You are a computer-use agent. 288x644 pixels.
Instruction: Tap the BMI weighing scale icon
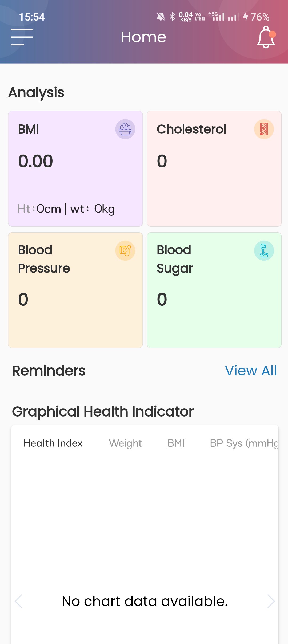pos(125,129)
